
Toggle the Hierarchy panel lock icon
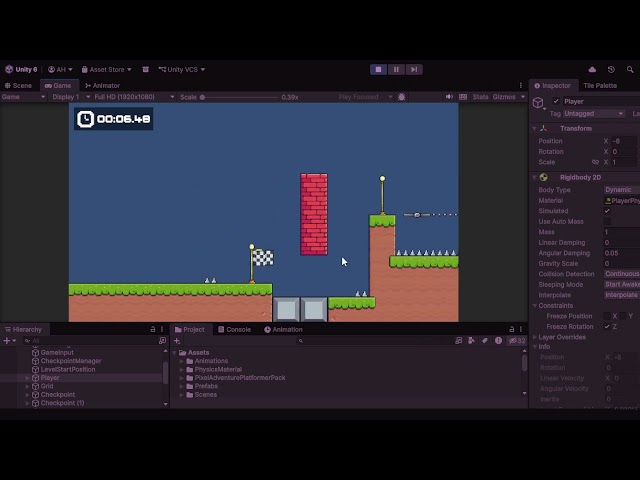pos(153,329)
